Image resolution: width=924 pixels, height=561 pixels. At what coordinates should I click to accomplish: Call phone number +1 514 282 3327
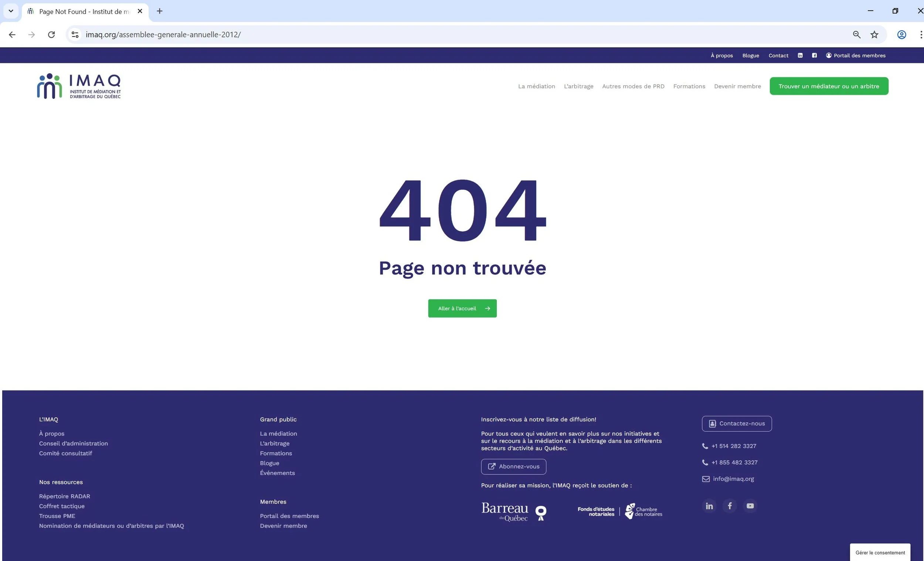click(729, 446)
